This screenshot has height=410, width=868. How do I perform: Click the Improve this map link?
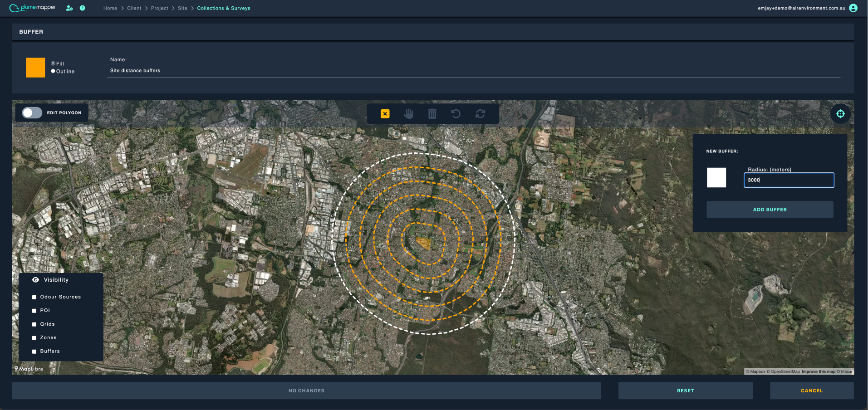click(x=818, y=371)
